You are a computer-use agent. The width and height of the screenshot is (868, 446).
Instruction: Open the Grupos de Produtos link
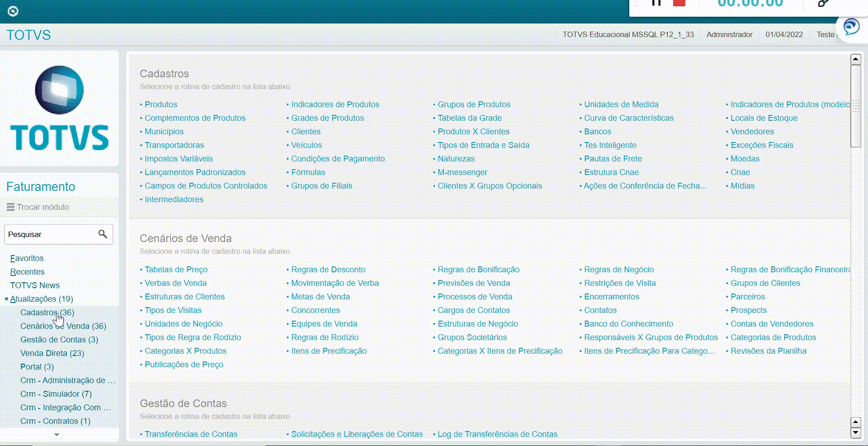tap(474, 104)
